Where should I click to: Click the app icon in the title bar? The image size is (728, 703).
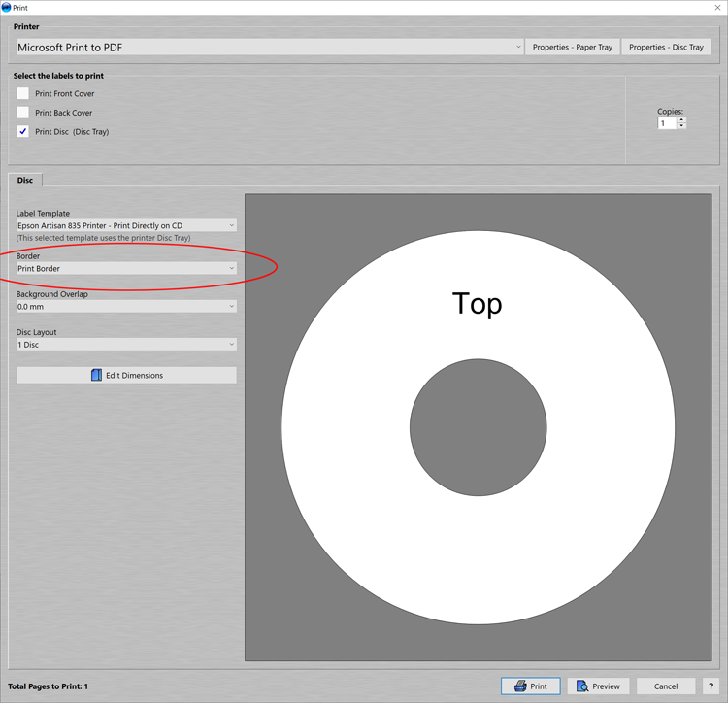click(7, 7)
